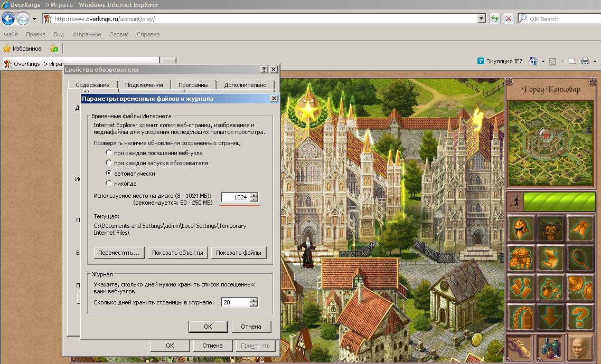Screen dimensions: 601x364
Task: Expand the Print button dropdown arrow
Action: point(595,61)
